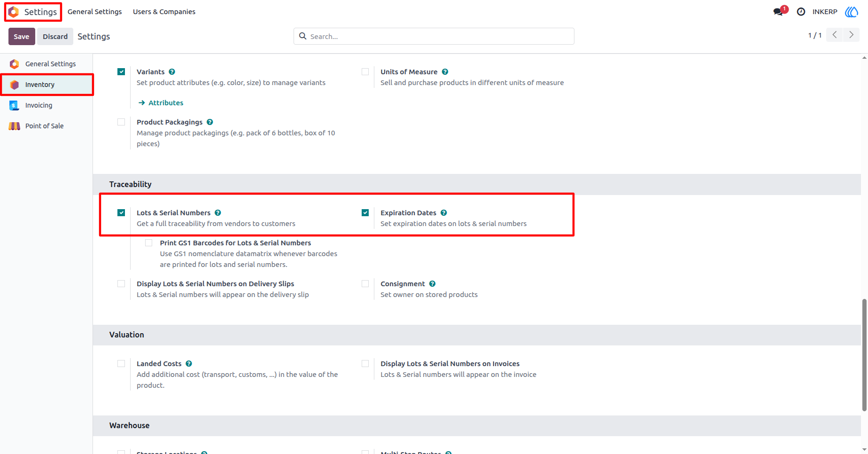Viewport: 868px width, 454px height.
Task: Click the magnifier icon in search bar
Action: click(303, 36)
